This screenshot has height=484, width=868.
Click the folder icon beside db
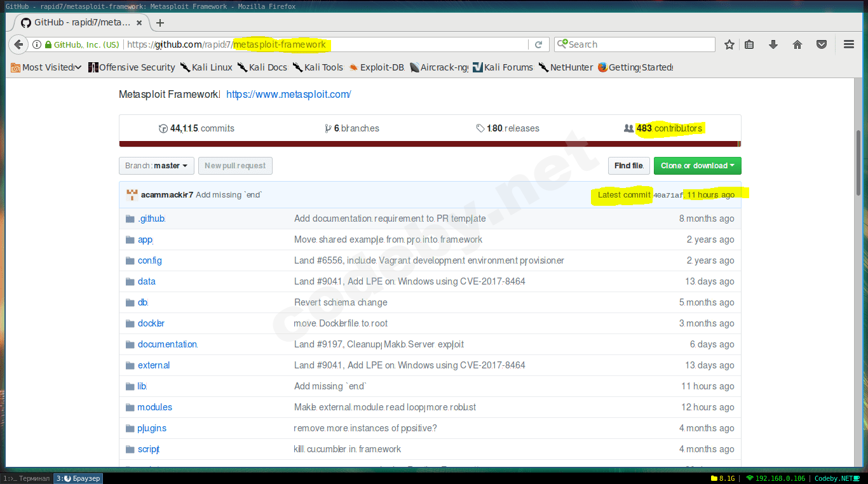click(x=130, y=302)
